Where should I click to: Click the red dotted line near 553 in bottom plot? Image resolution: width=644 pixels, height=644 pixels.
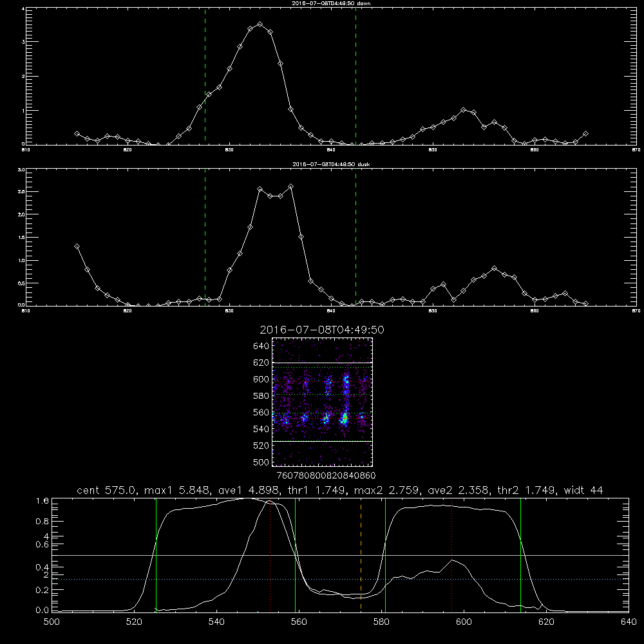(270, 556)
